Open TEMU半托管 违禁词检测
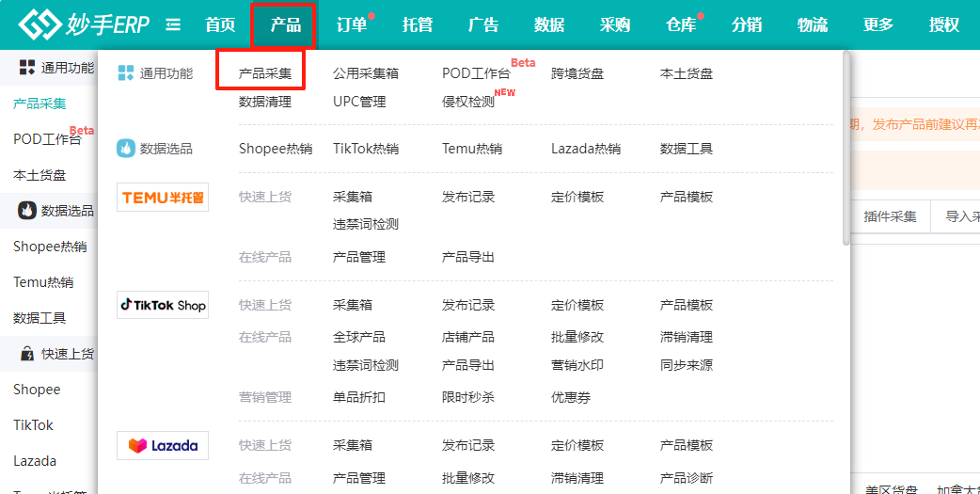Screen dimensions: 980x494 point(366,224)
